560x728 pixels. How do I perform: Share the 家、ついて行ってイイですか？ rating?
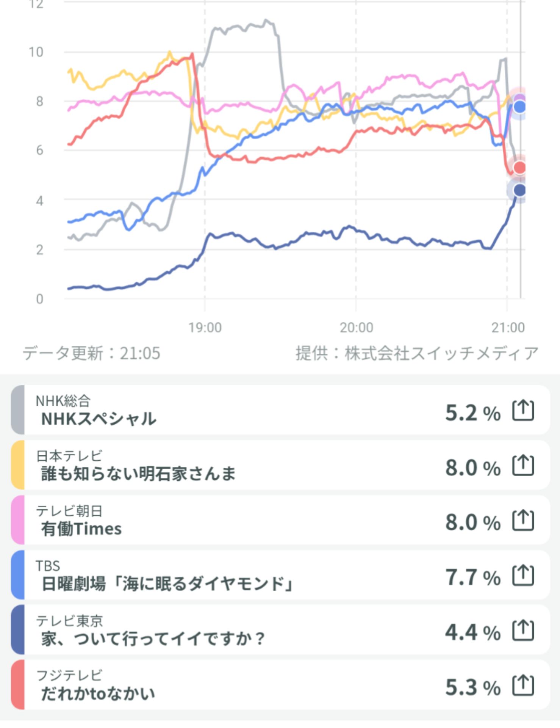click(x=523, y=631)
